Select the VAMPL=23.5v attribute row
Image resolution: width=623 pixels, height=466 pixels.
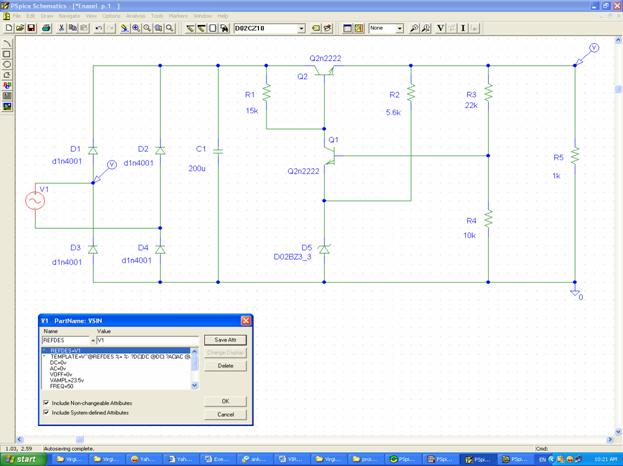pos(72,379)
